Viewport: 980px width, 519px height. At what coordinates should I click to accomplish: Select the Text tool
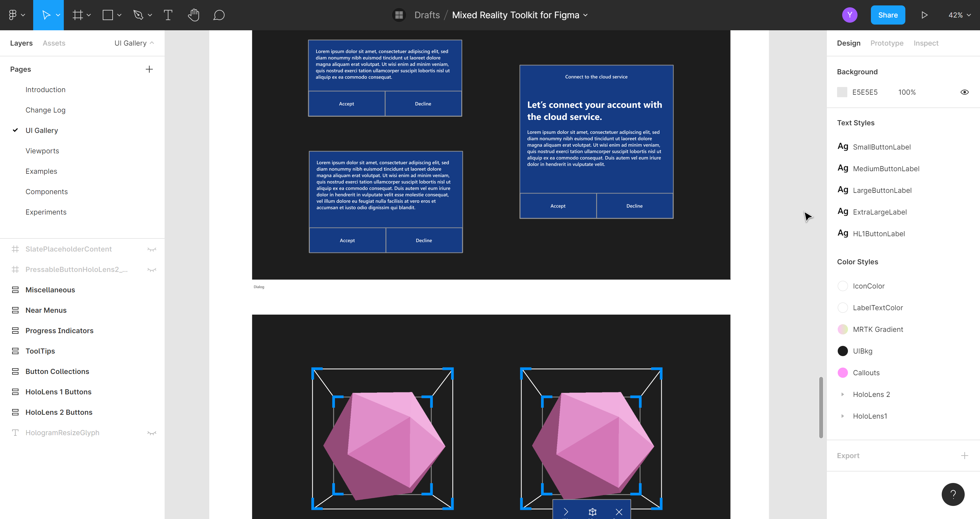click(167, 15)
